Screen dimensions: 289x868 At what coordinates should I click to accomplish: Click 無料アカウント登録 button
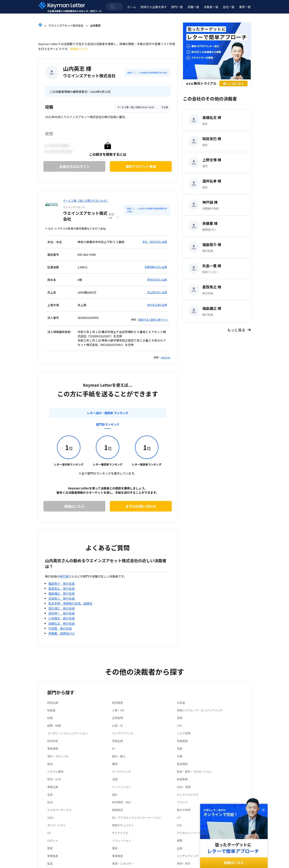[141, 167]
